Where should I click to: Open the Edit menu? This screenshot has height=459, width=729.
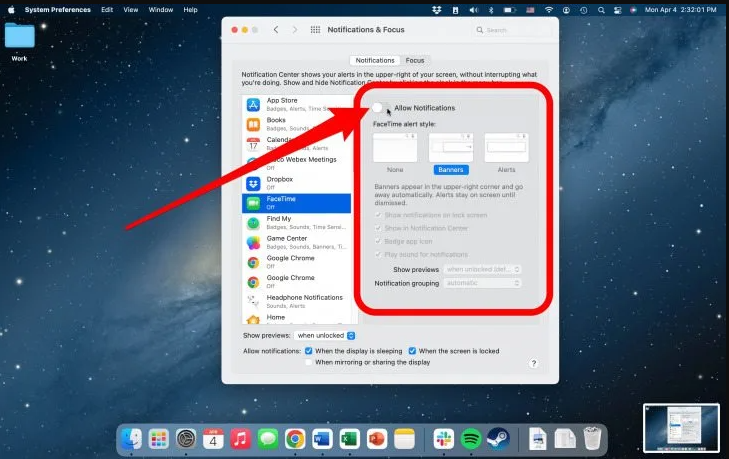point(107,9)
